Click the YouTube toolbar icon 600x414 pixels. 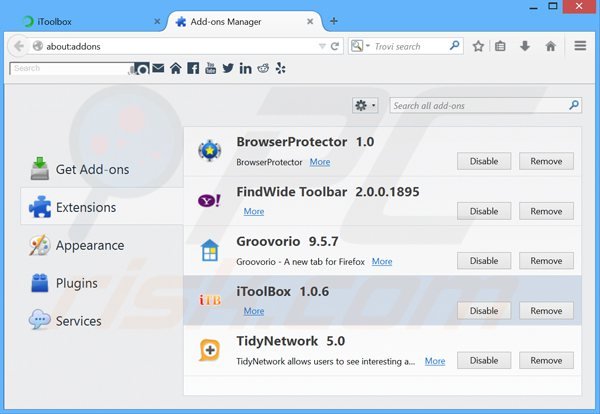(x=210, y=68)
